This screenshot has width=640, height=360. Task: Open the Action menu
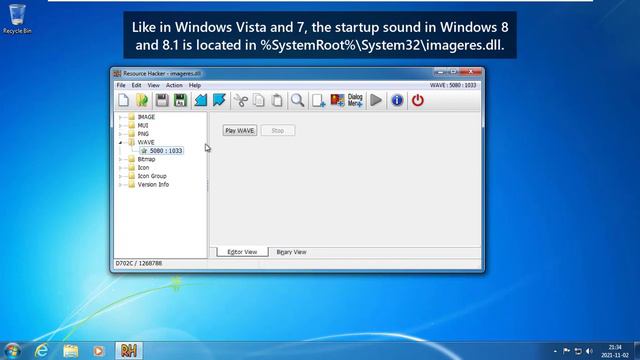(x=174, y=85)
